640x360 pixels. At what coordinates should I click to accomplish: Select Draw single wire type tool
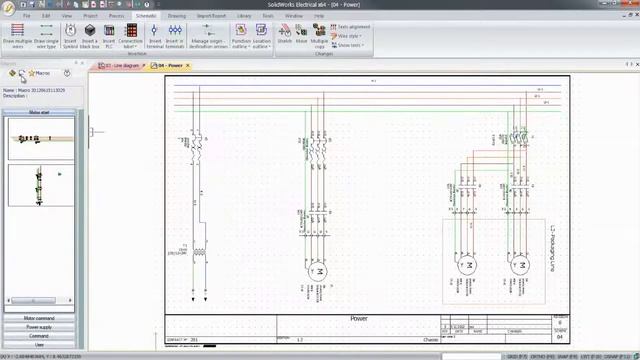tap(46, 36)
